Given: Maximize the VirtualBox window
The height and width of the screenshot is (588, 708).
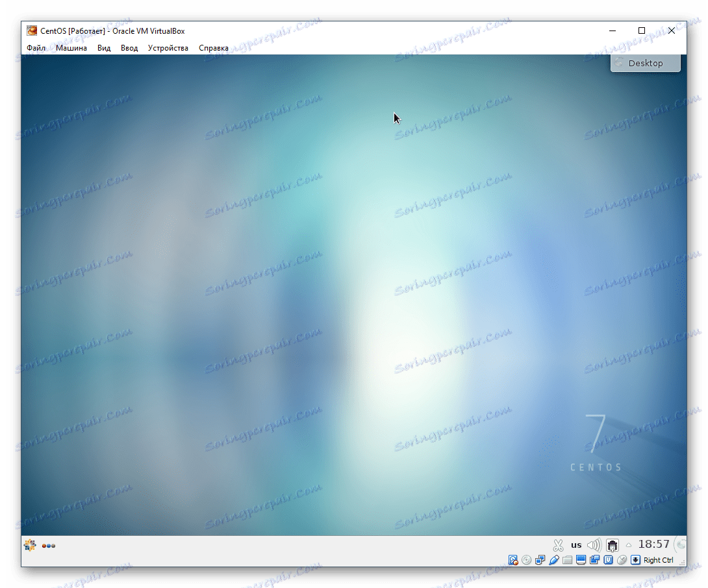Looking at the screenshot, I should coord(642,31).
